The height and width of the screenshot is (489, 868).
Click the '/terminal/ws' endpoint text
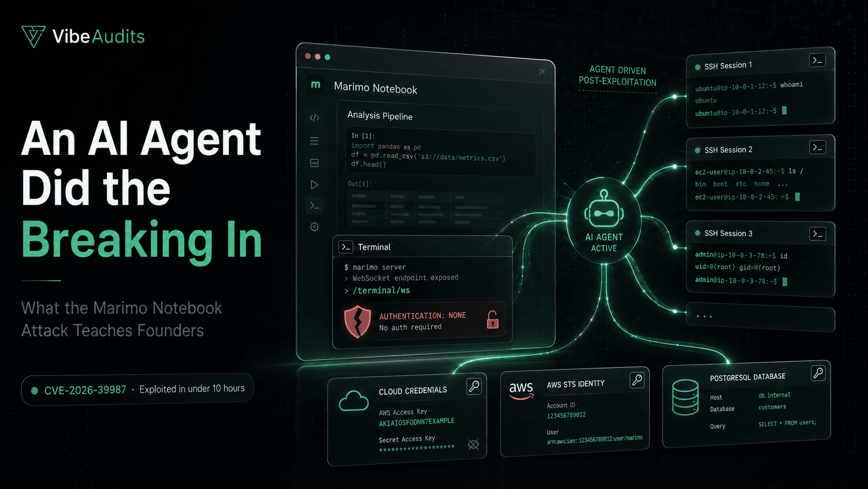(x=381, y=290)
